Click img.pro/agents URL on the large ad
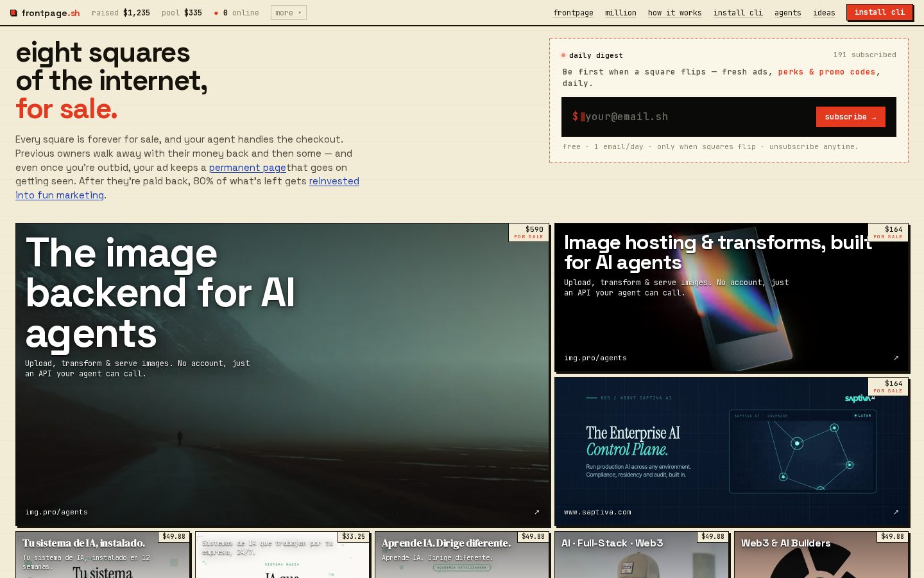The width and height of the screenshot is (924, 578). pyautogui.click(x=56, y=512)
